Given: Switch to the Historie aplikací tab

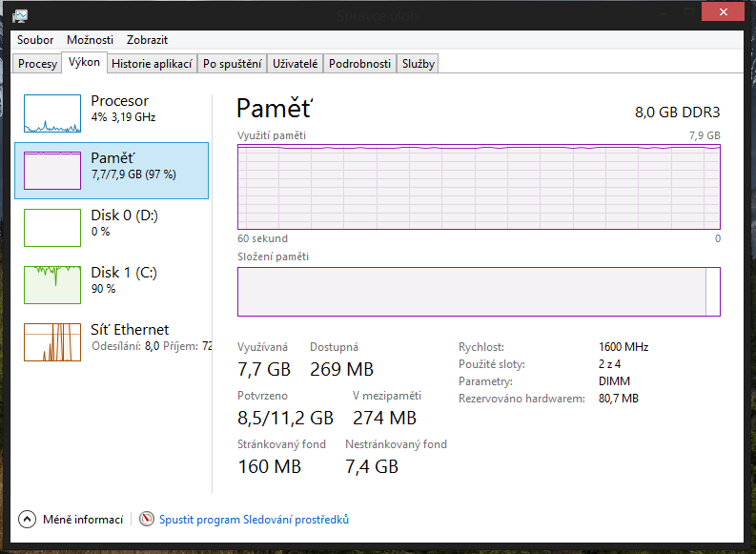Looking at the screenshot, I should tap(153, 64).
